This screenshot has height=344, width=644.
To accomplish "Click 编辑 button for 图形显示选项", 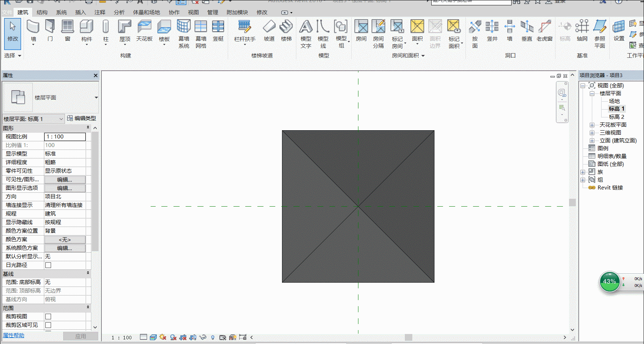I will pos(65,188).
